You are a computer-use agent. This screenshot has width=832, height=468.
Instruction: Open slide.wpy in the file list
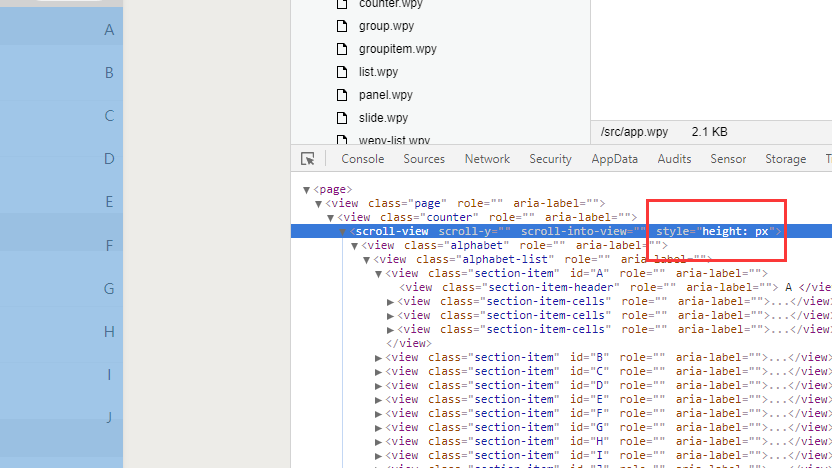[x=383, y=118]
